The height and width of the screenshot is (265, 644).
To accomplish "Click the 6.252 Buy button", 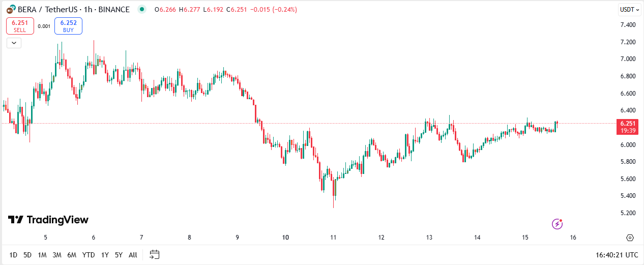I will (68, 26).
